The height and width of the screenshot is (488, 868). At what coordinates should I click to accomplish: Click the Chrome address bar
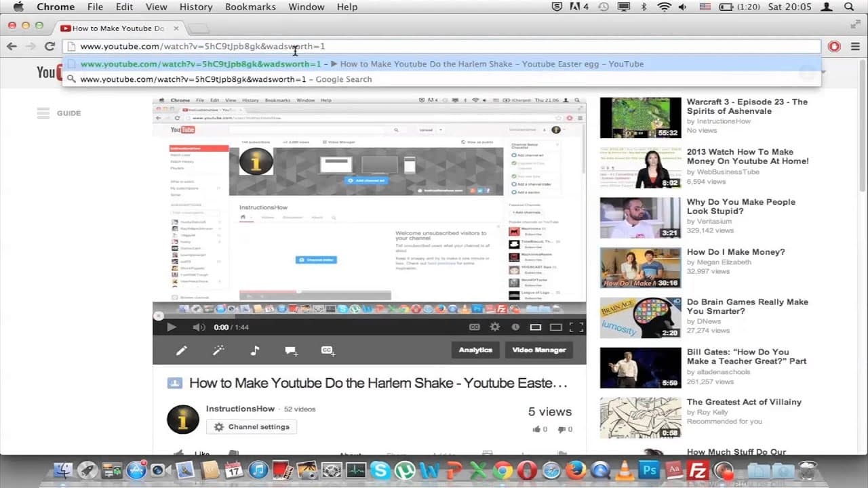pyautogui.click(x=442, y=46)
